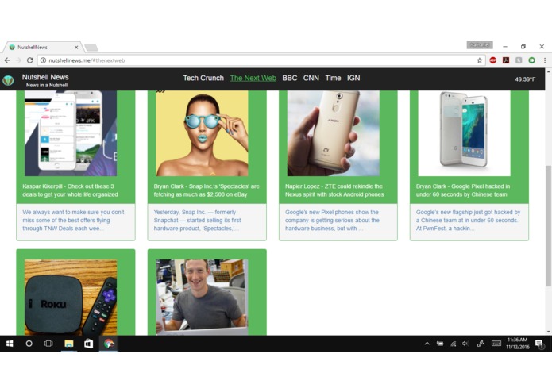Open Cortana search circle on taskbar
552x392 pixels.
pyautogui.click(x=29, y=344)
